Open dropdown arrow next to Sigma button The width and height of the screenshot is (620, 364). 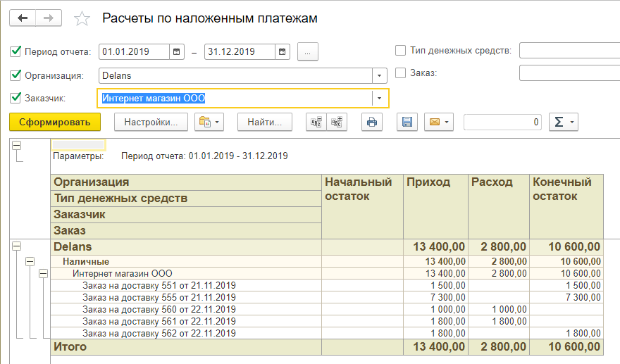[x=572, y=122]
